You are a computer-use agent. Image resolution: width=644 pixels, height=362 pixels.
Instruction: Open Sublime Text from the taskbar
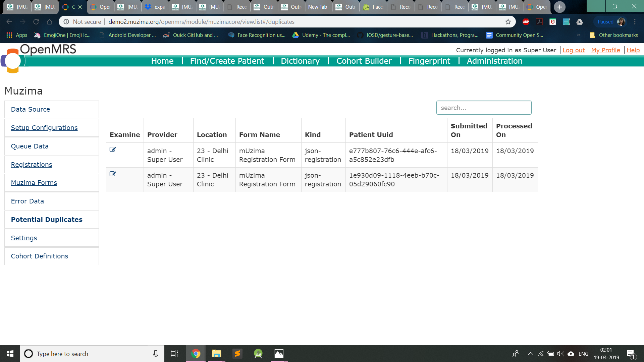pos(237,354)
